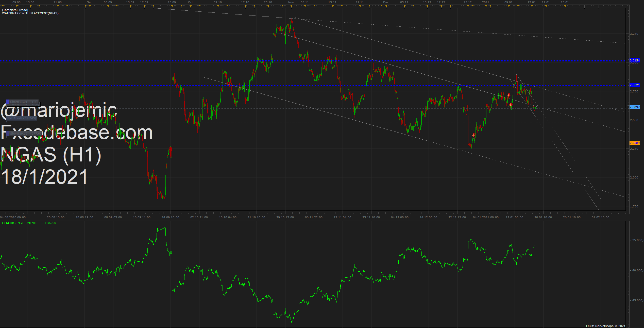Click the 04.01.2021 00:00 time label
Screen dimensions: 644x328
pyautogui.click(x=486, y=217)
